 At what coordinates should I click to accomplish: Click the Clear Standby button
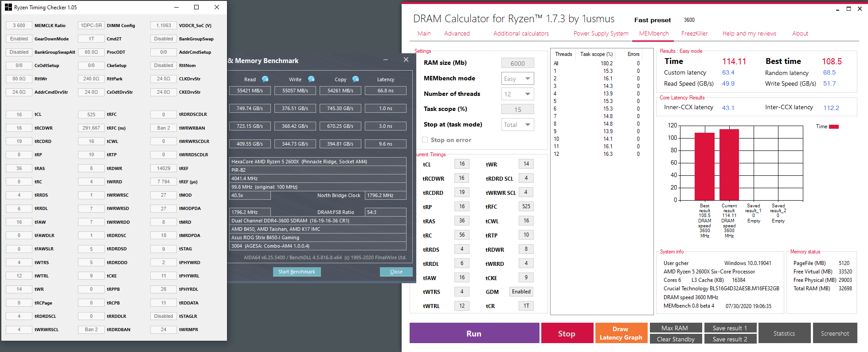tap(676, 339)
